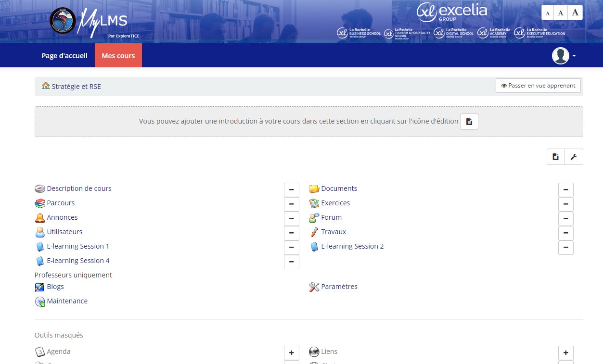This screenshot has width=603, height=364.
Task: Hide the Parcours tool with minus button
Action: pos(291,204)
